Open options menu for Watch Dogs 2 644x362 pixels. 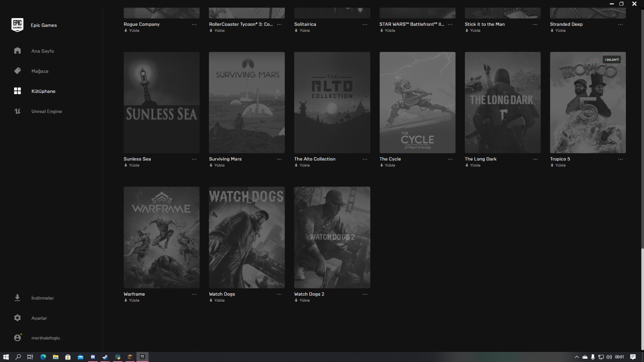tap(365, 294)
